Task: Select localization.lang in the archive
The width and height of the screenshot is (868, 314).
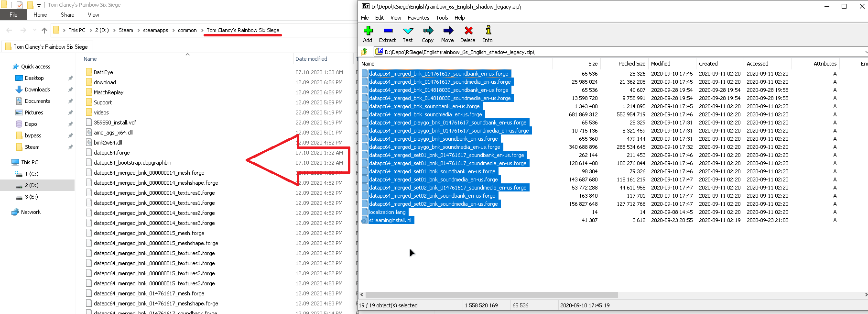Action: (387, 212)
